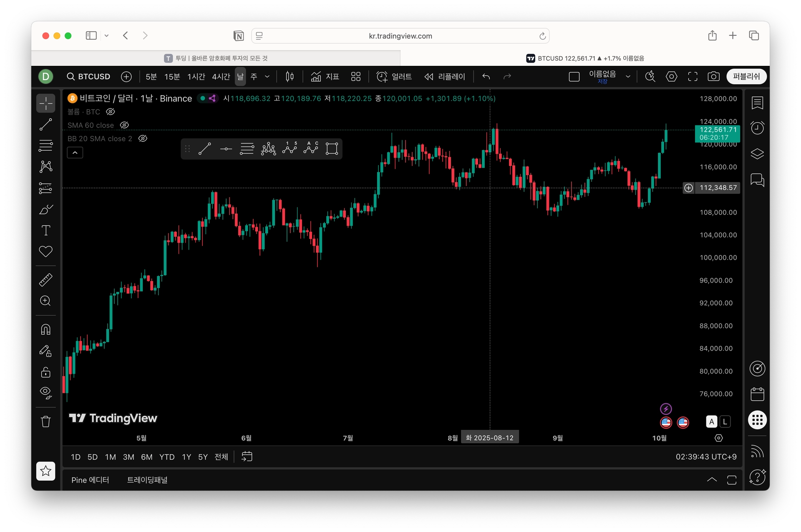The width and height of the screenshot is (801, 532).
Task: Collapse the indicator legend chevron
Action: 75,153
